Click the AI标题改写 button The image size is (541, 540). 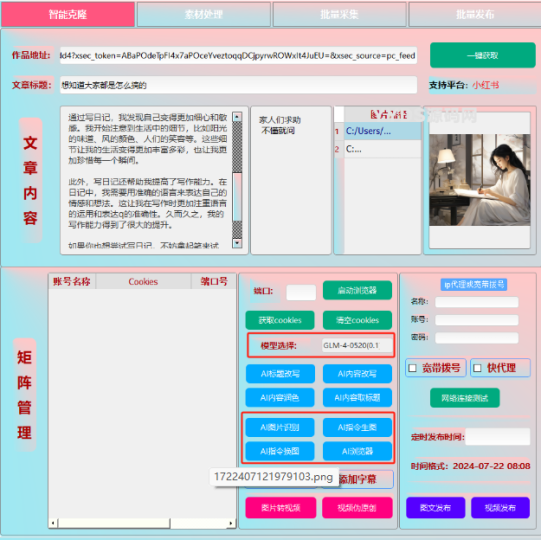pos(280,374)
